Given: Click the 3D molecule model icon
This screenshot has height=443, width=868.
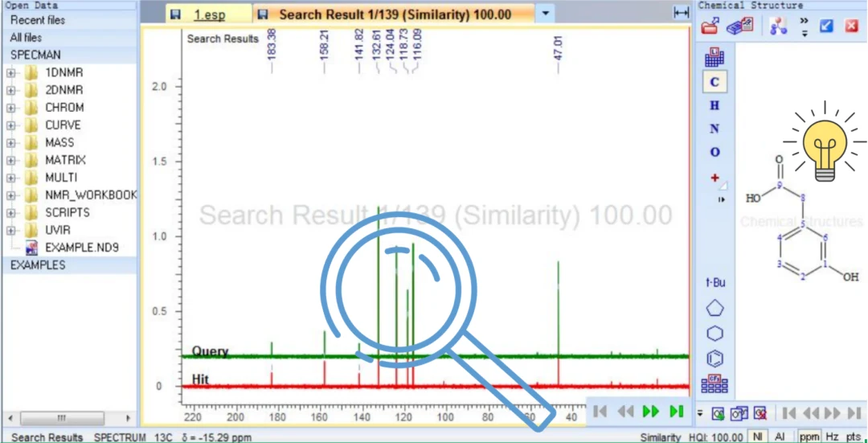Looking at the screenshot, I should (x=778, y=26).
